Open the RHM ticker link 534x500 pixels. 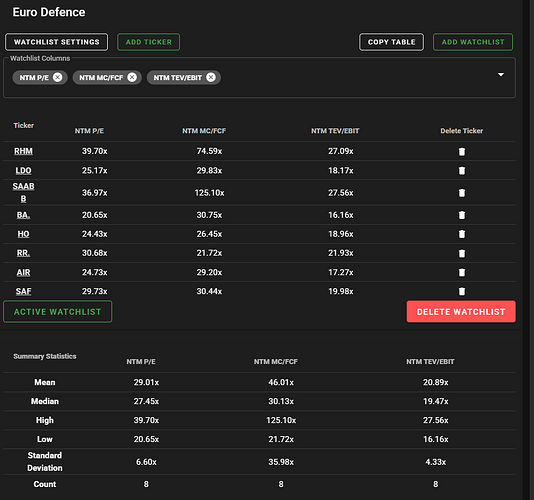pyautogui.click(x=23, y=151)
